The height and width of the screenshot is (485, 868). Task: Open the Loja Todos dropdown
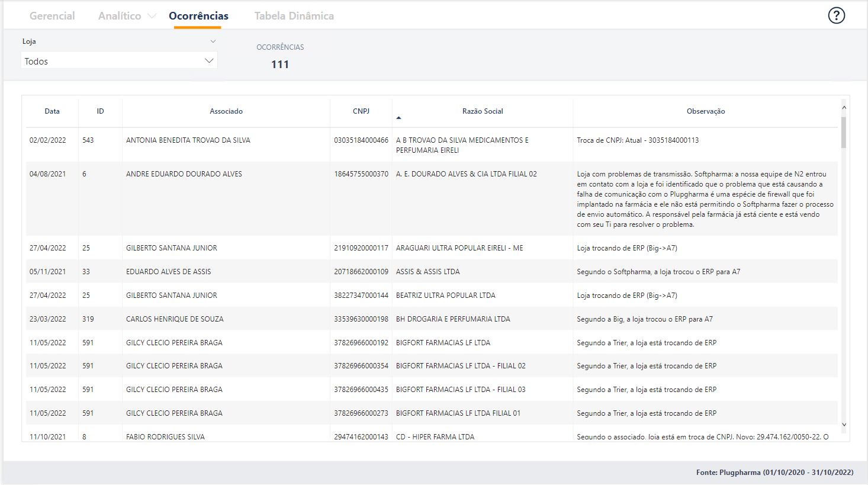(119, 61)
